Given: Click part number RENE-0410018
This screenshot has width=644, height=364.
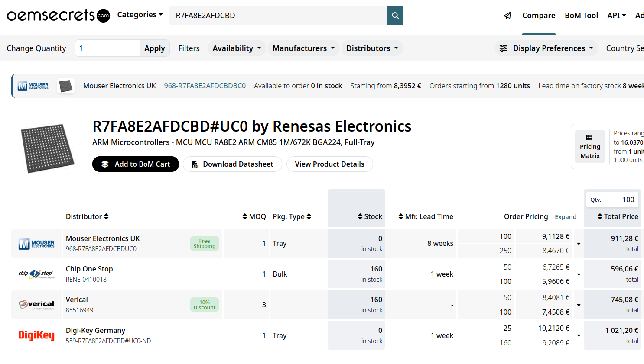Looking at the screenshot, I should pyautogui.click(x=86, y=280).
